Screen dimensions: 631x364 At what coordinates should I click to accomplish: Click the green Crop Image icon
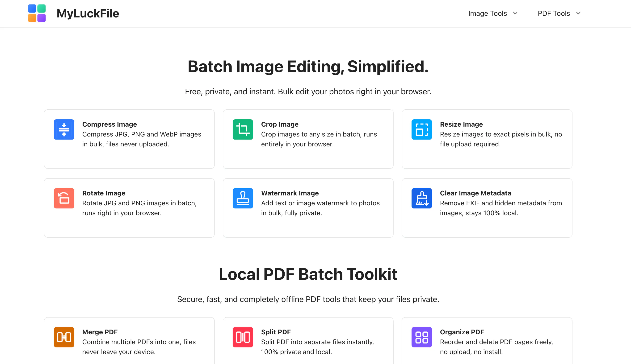pyautogui.click(x=243, y=129)
